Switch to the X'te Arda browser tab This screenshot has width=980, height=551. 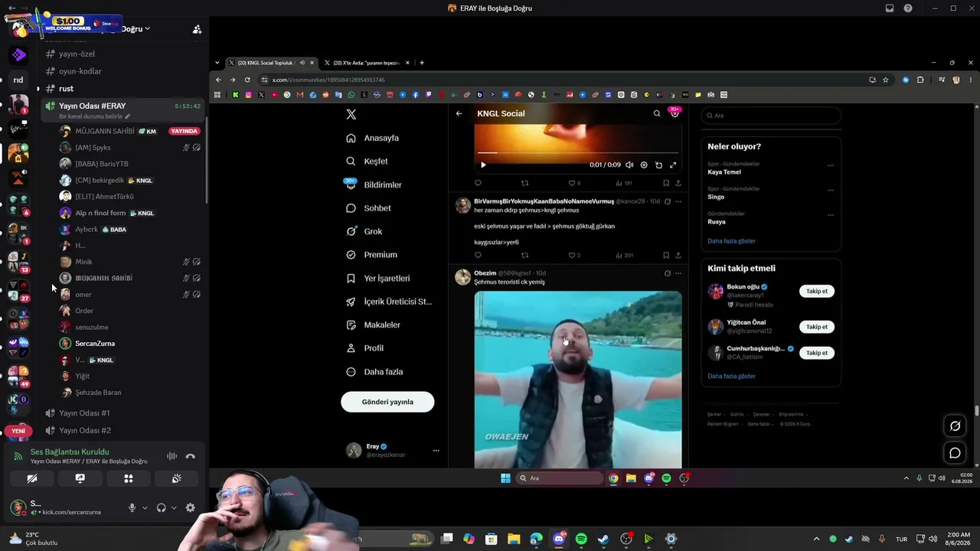point(367,63)
